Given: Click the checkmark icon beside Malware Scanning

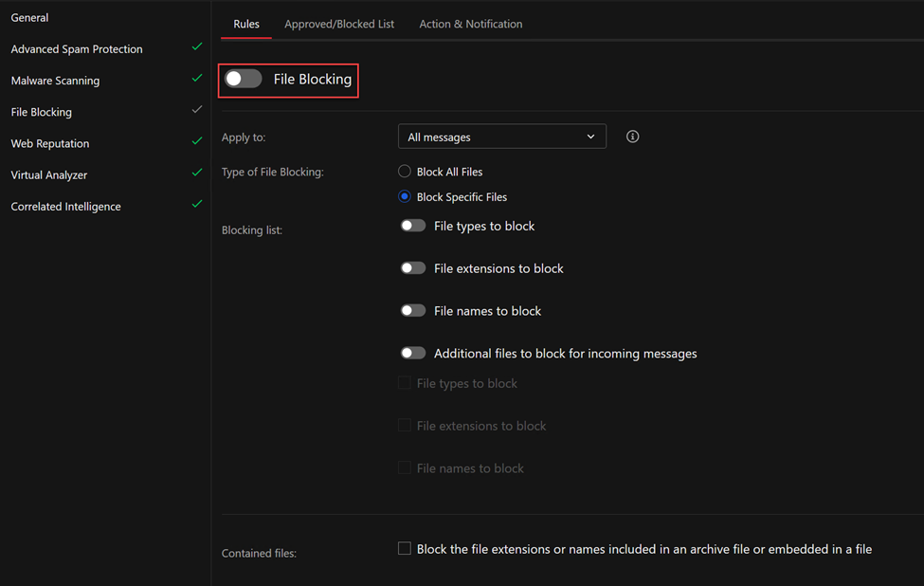Looking at the screenshot, I should tap(197, 78).
